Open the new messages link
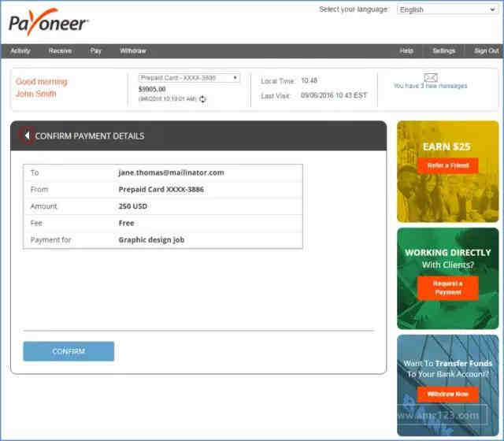Screen dimensions: 504x441 [x=430, y=86]
